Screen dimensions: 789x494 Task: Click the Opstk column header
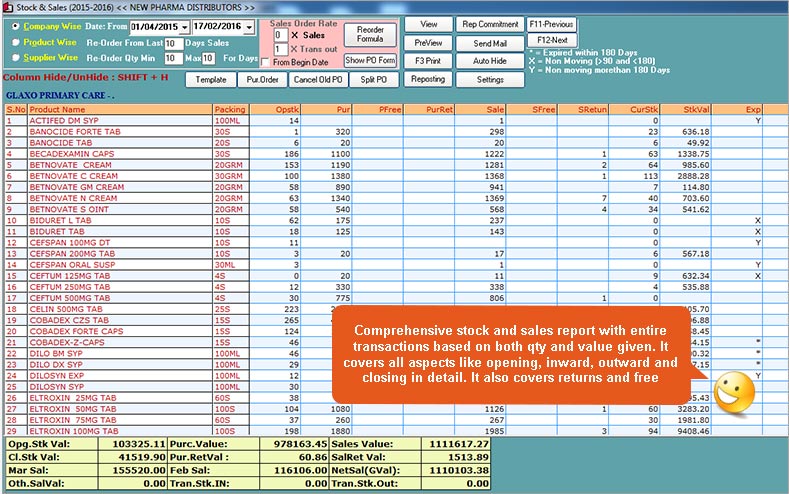[275, 109]
